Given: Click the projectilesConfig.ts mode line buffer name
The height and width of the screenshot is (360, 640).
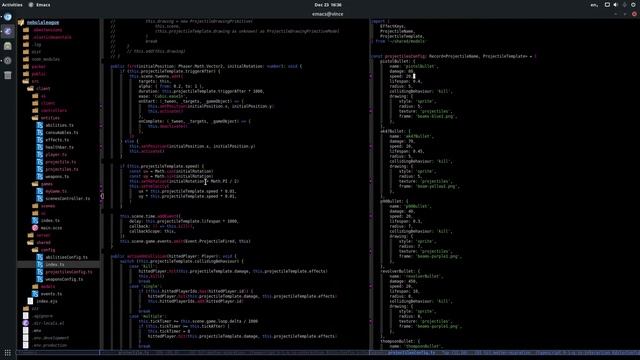Looking at the screenshot, I should click(x=411, y=352).
